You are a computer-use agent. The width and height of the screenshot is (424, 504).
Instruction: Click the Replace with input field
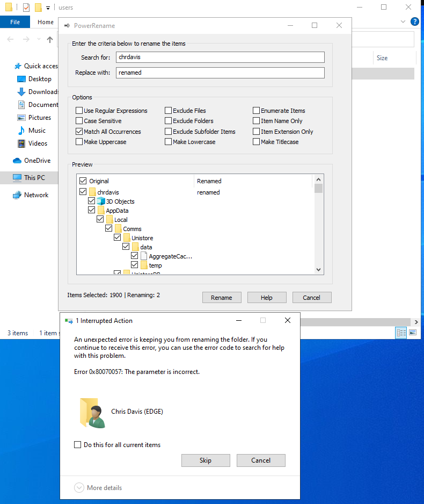220,73
